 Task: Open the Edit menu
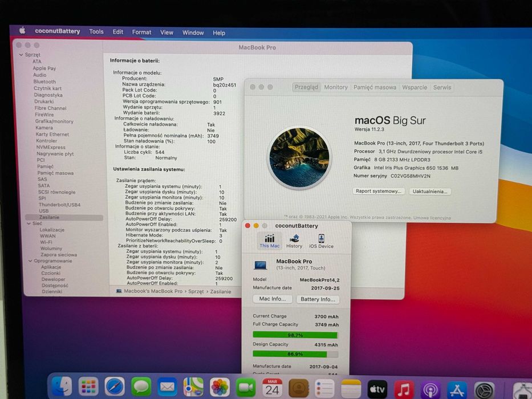(117, 32)
